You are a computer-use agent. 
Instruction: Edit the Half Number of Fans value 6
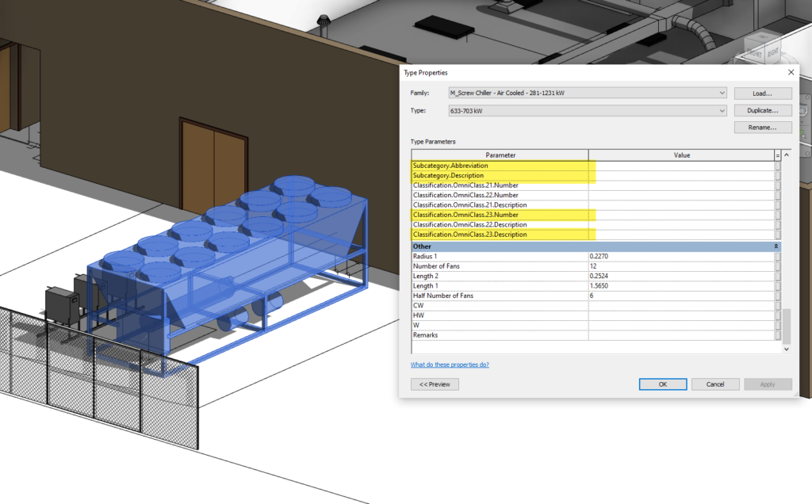681,296
